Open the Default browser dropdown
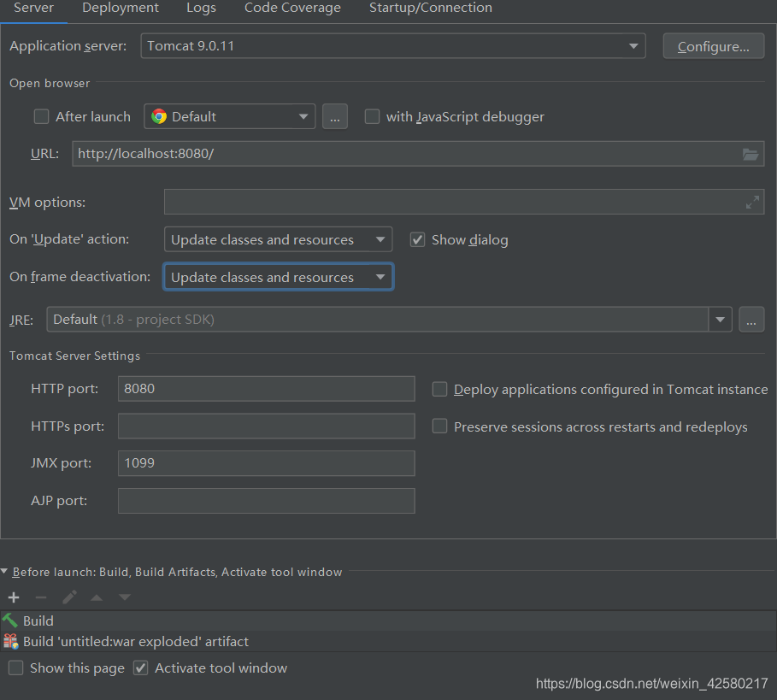Image resolution: width=777 pixels, height=700 pixels. click(229, 116)
